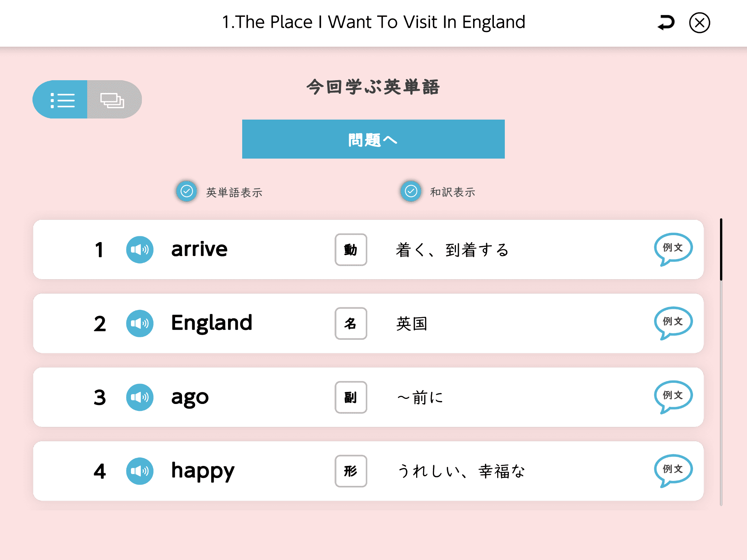Play audio for the word happy
Viewport: 747px width, 560px height.
click(140, 471)
